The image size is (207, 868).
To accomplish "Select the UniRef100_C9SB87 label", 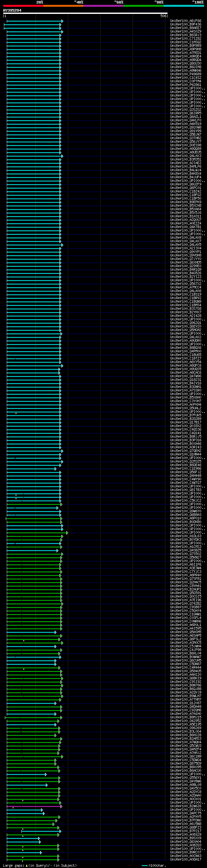I will pyautogui.click(x=186, y=607).
